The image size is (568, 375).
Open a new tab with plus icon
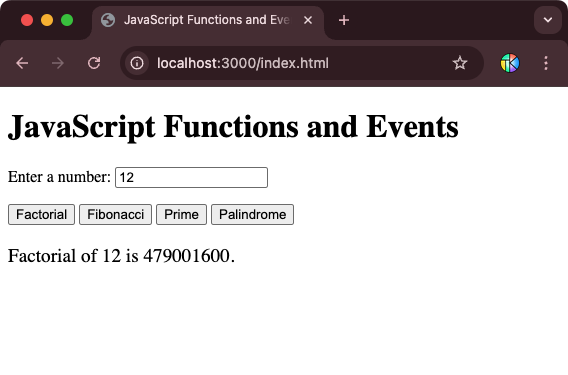[344, 20]
